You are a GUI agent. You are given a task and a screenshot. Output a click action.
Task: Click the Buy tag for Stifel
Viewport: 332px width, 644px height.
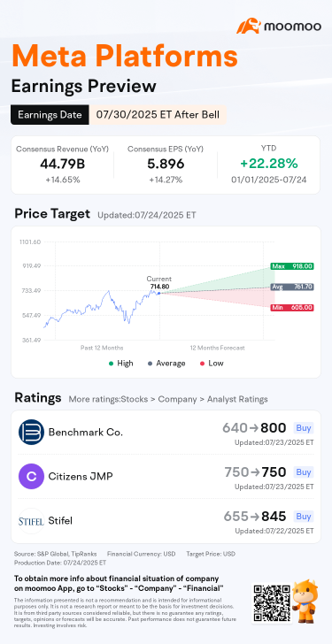pos(304,517)
